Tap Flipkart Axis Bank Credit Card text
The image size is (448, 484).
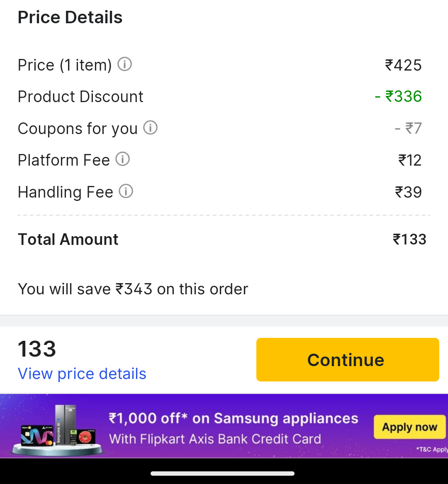pyautogui.click(x=215, y=439)
